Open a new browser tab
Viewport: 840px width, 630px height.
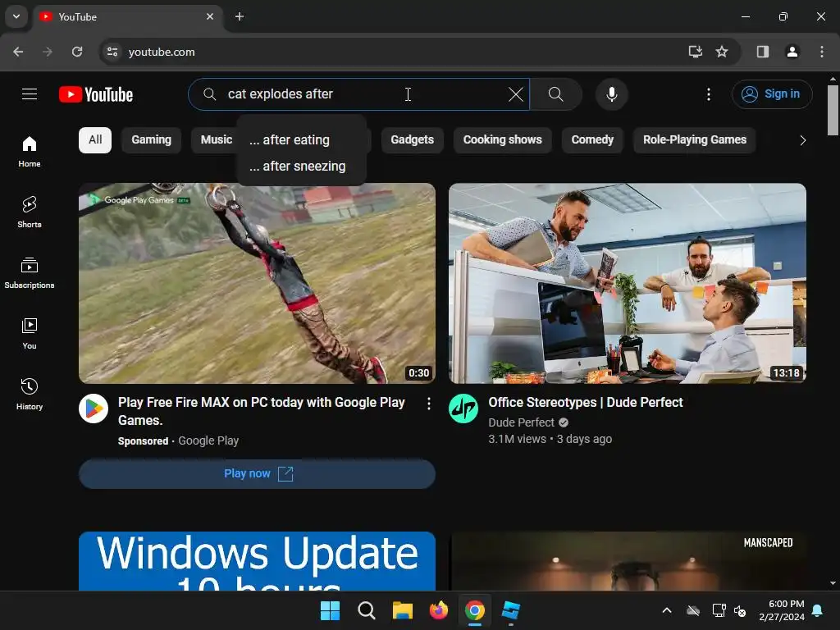point(240,16)
